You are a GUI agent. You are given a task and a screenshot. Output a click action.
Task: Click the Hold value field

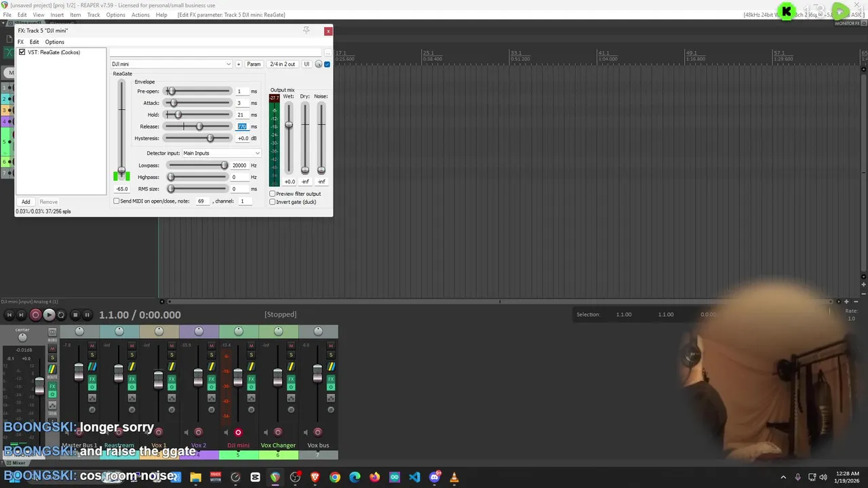pos(241,115)
